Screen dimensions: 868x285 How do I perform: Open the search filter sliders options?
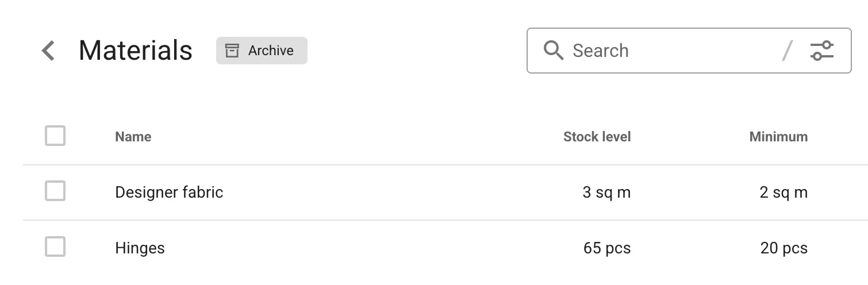pos(821,51)
